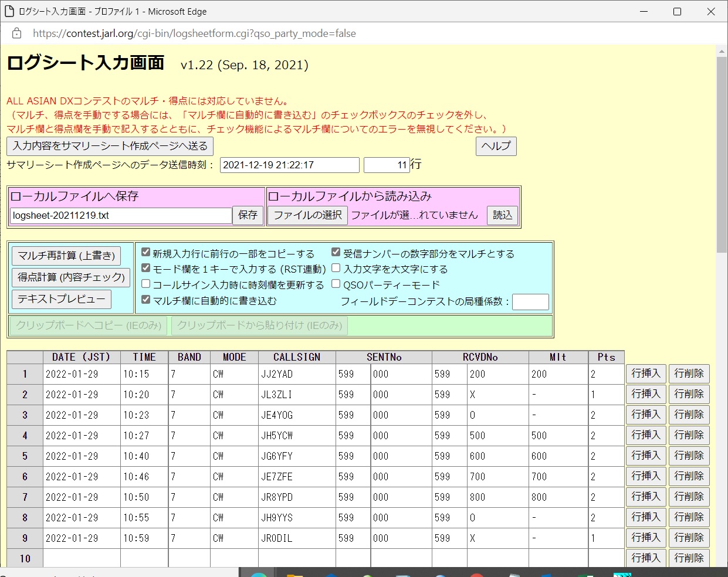The image size is (728, 577).
Task: Toggle マルチ欄に自動的に書き込む checkbox
Action: coord(146,300)
